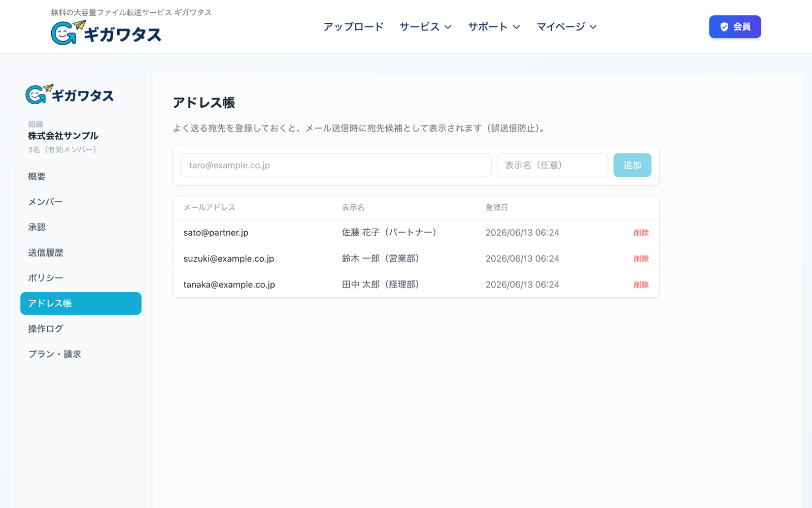Viewport: 812px width, 508px height.
Task: Focus the 表示名（任意） input field
Action: (x=552, y=165)
